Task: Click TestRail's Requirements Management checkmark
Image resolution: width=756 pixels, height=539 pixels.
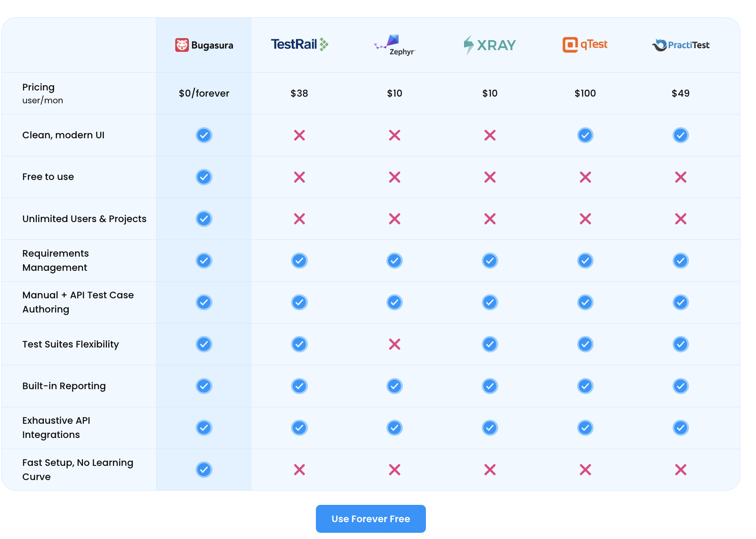Action: 299,261
